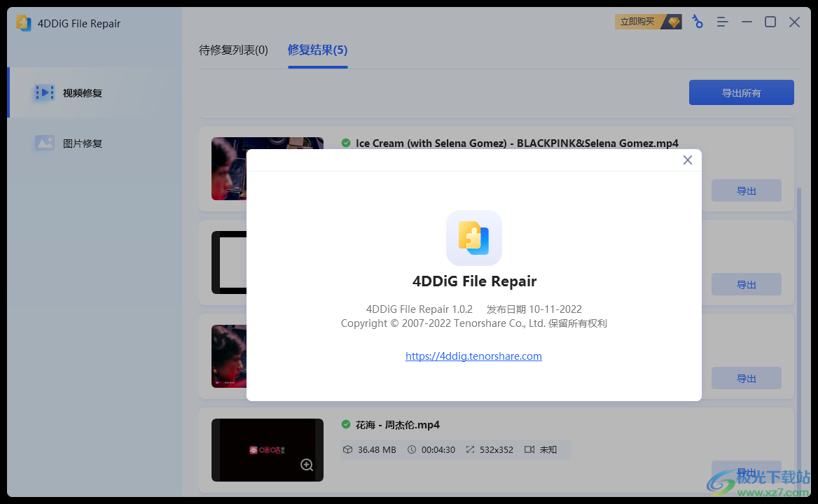Click magnifier preview icon on 花海 thumbnail

[x=307, y=465]
